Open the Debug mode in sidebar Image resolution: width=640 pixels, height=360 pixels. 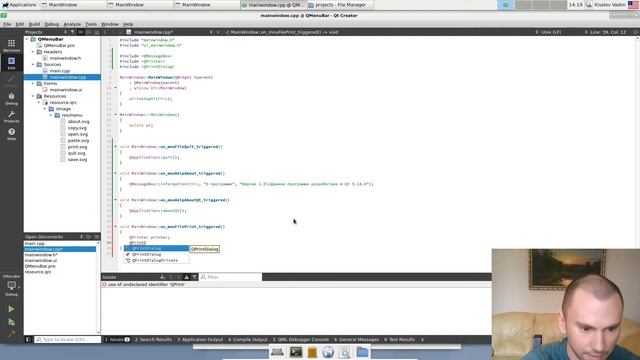click(x=11, y=98)
